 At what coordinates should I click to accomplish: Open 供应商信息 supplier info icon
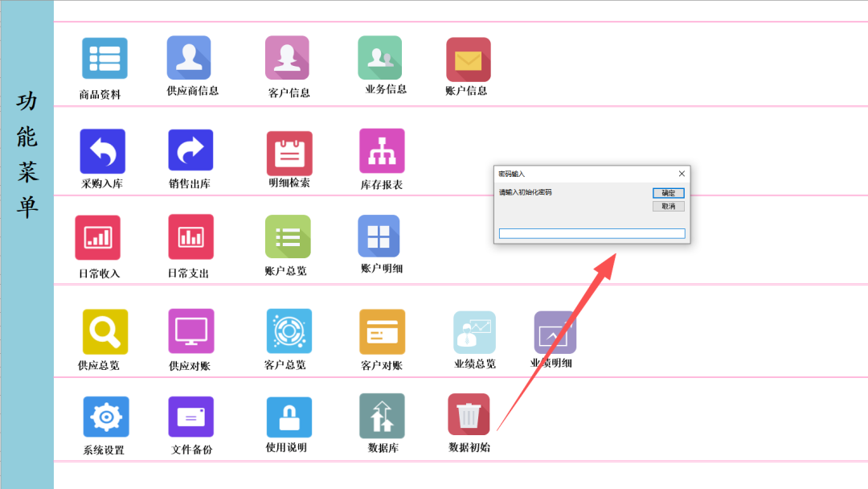(x=189, y=58)
